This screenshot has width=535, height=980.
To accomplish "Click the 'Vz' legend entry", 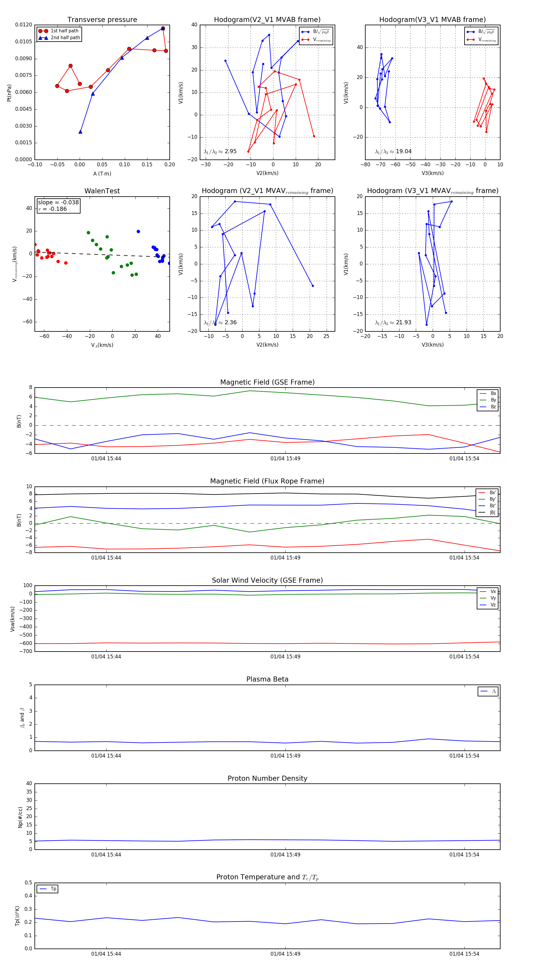I will [488, 605].
